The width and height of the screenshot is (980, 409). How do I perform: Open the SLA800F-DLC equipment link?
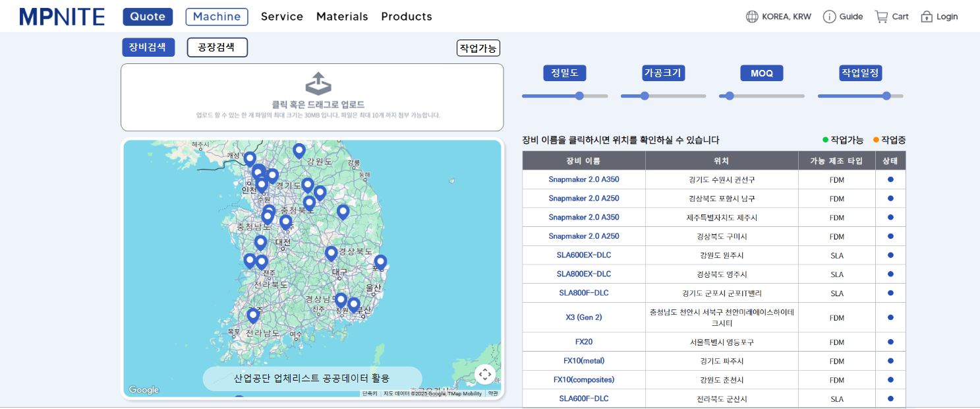[584, 293]
